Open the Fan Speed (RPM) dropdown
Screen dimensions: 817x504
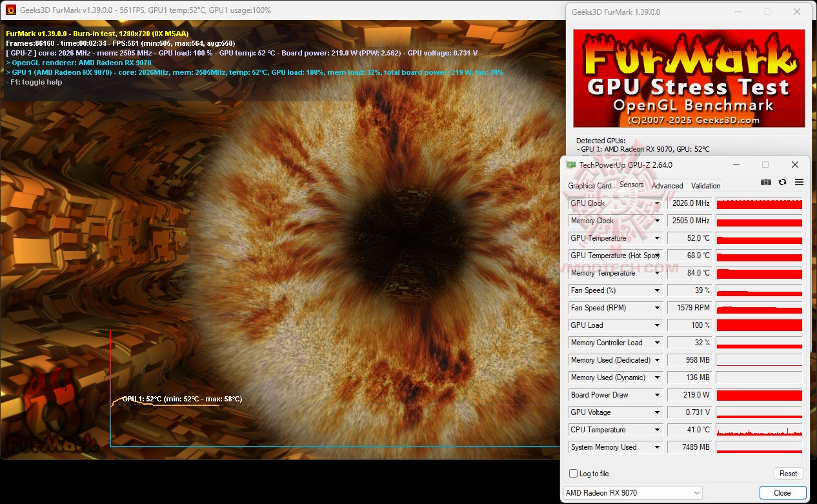click(657, 308)
